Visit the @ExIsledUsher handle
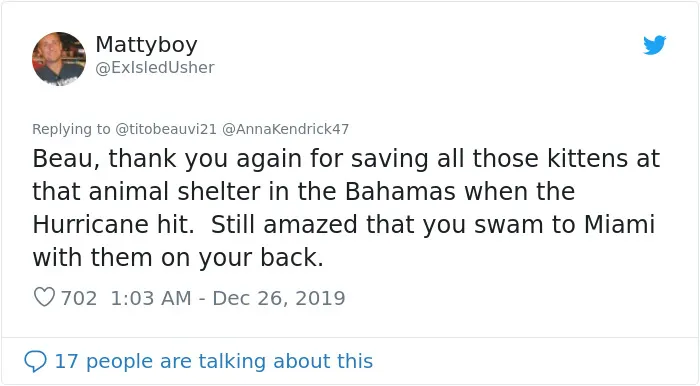The width and height of the screenshot is (700, 386). point(155,67)
